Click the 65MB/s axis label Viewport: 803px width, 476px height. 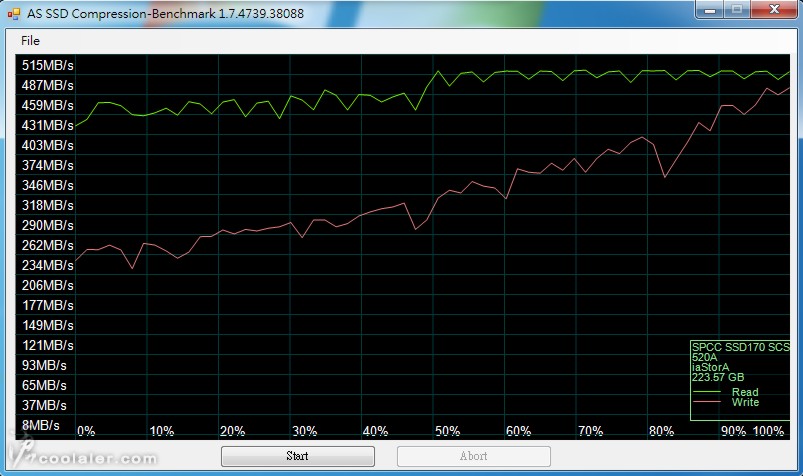click(x=44, y=385)
